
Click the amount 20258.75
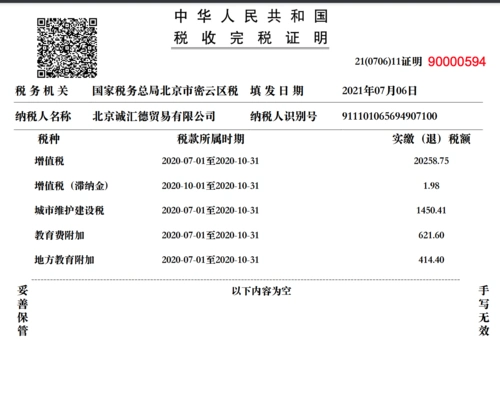click(431, 161)
